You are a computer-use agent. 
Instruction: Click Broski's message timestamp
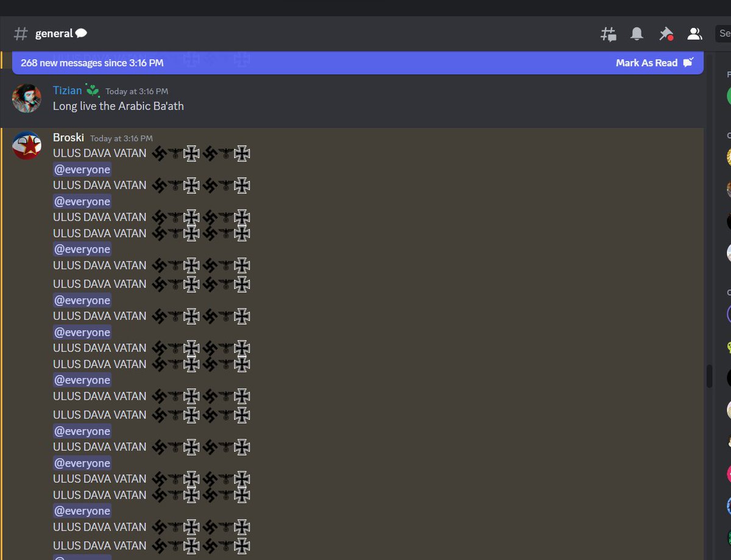(x=121, y=138)
